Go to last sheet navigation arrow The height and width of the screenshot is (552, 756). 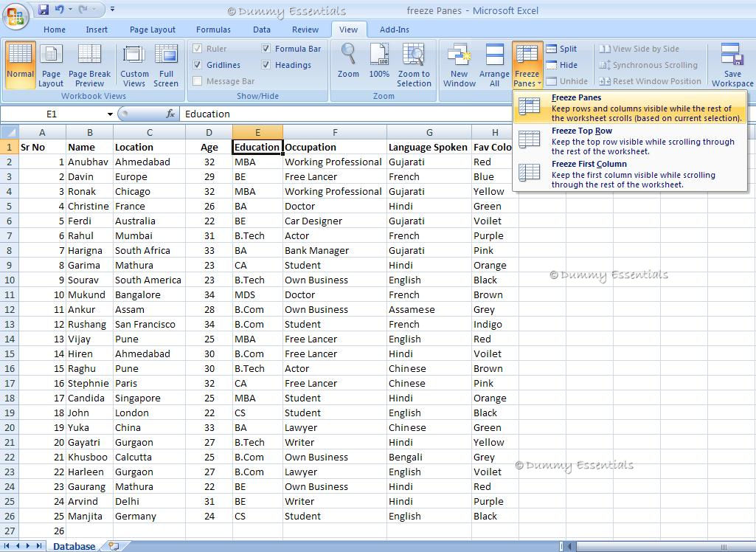click(x=38, y=546)
